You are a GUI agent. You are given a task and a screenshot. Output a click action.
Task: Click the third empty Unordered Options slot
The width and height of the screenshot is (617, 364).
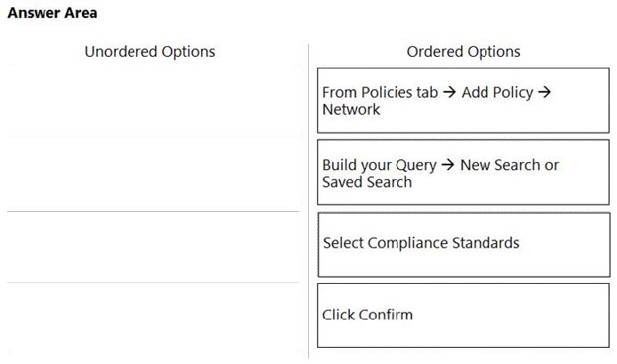(153, 247)
